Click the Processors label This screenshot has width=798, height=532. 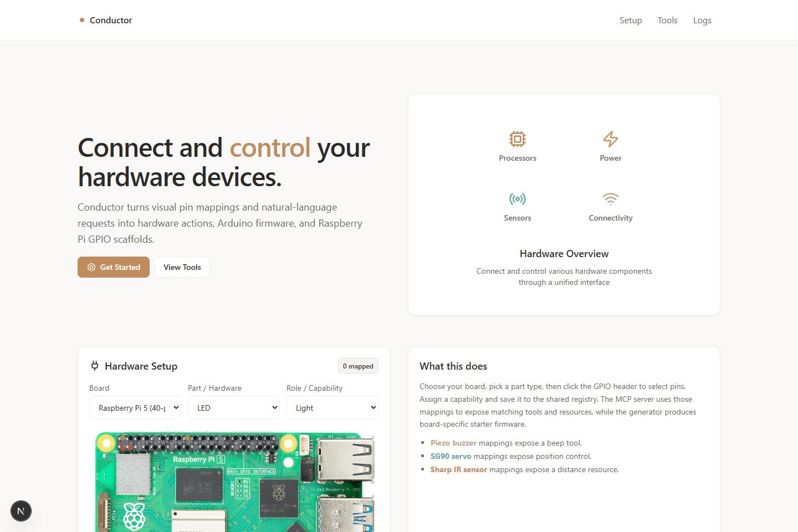coord(518,158)
